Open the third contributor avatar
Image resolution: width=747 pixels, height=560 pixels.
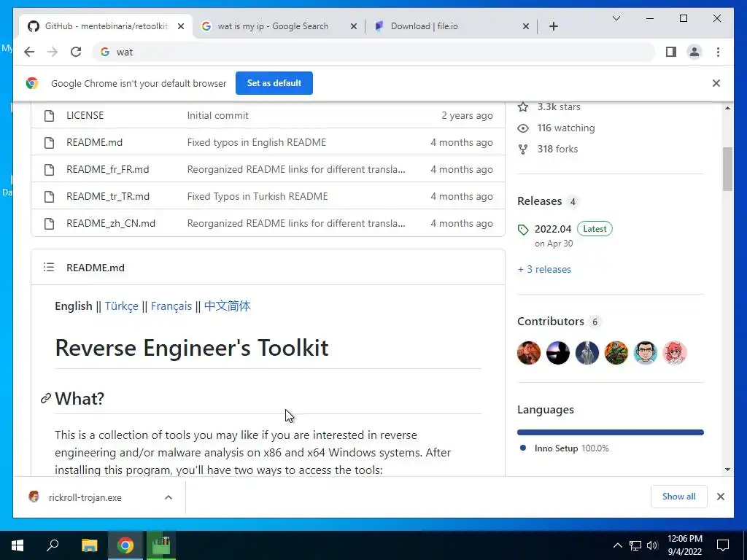[587, 353]
